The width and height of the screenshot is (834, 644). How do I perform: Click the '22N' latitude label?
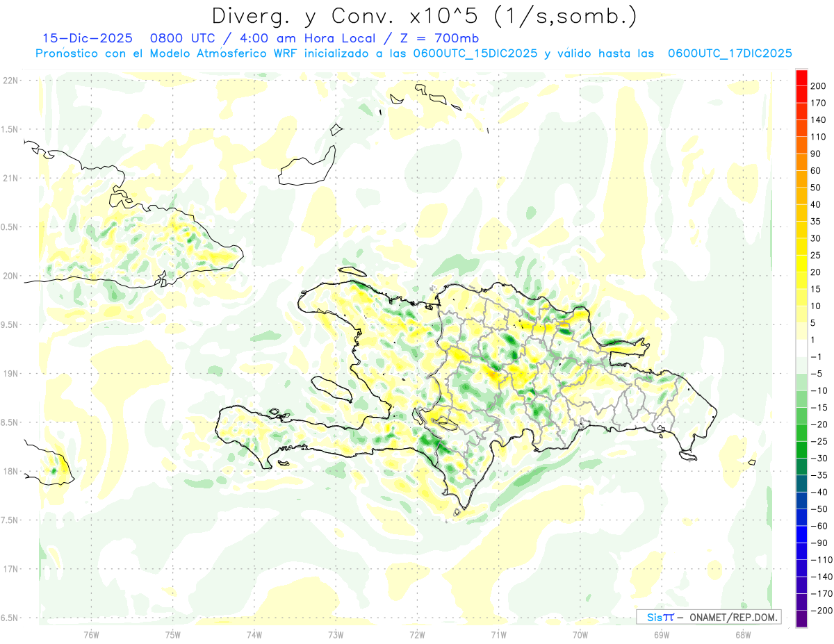point(10,81)
